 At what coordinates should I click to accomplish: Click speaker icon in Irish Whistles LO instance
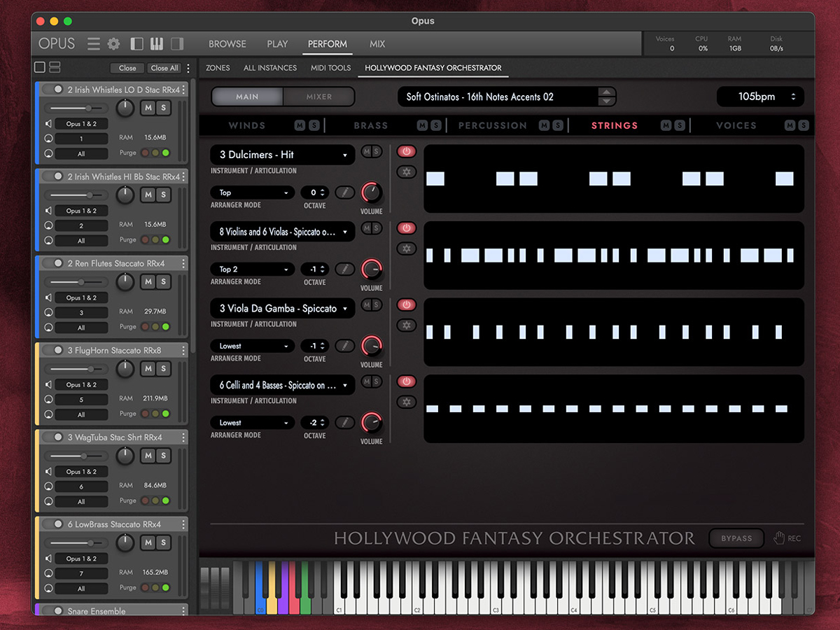[48, 124]
